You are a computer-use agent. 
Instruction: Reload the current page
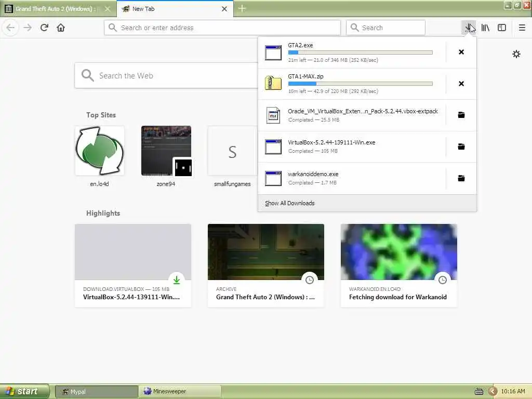click(45, 28)
